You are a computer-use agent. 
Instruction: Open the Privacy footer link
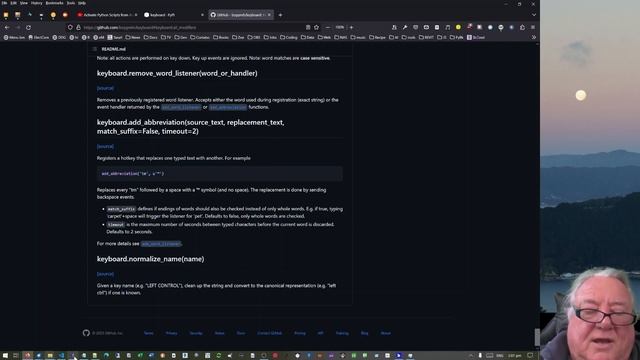click(171, 333)
